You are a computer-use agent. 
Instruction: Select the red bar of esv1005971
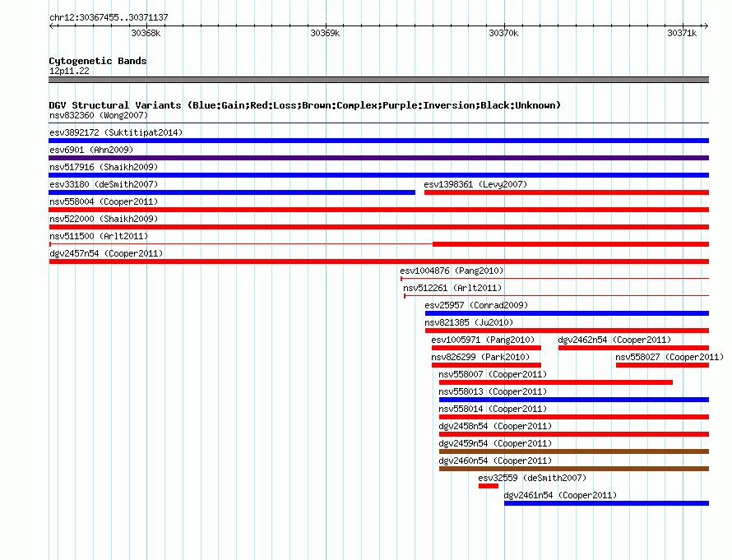pyautogui.click(x=486, y=348)
